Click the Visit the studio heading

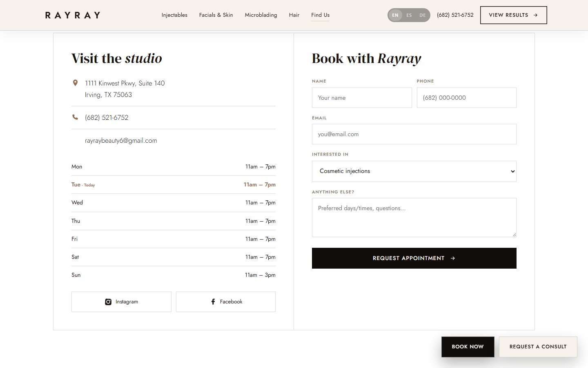tap(117, 58)
